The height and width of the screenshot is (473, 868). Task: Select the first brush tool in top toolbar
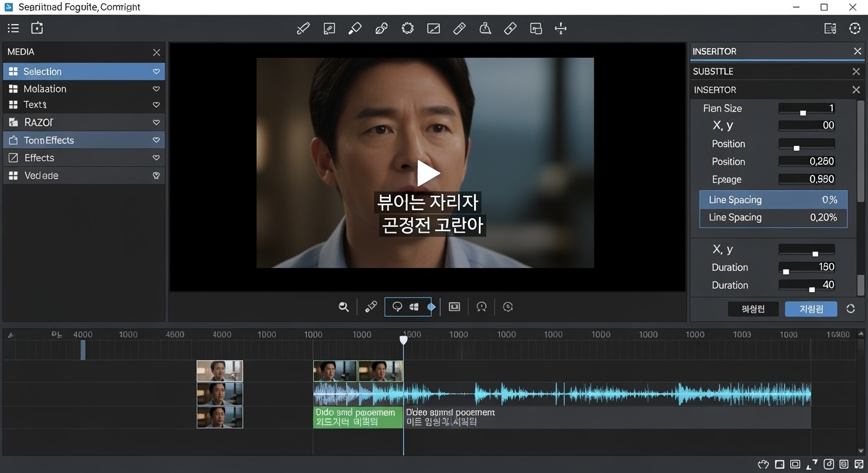pos(303,28)
